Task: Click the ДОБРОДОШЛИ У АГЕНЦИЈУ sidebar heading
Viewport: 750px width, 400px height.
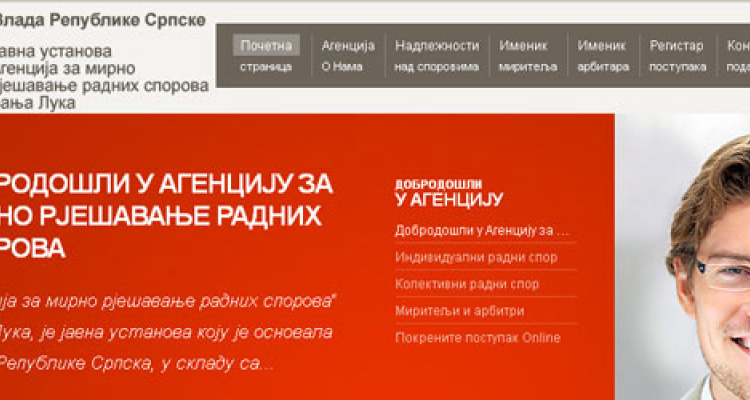Action: 449,193
